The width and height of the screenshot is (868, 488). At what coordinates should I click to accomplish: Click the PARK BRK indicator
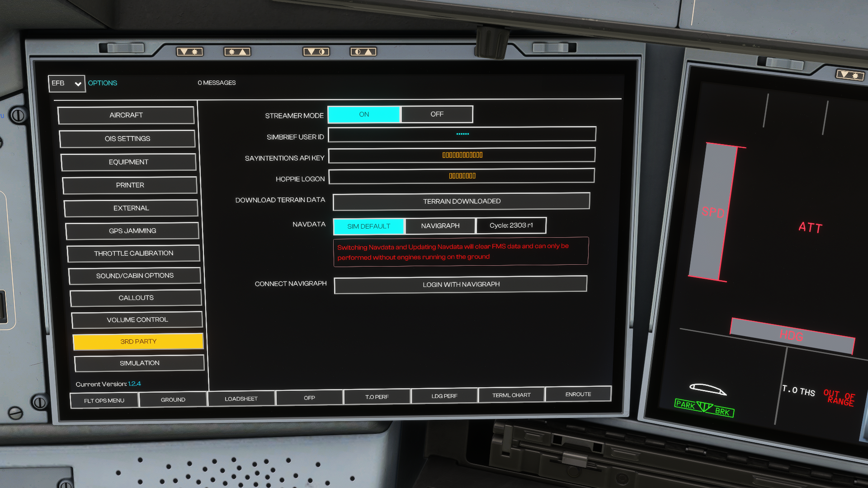coord(704,408)
